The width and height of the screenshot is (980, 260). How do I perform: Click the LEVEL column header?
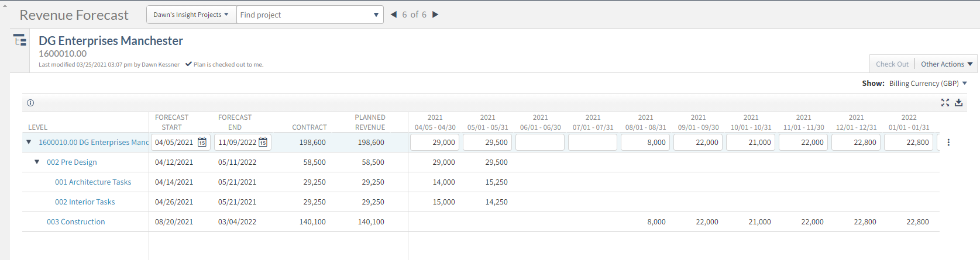[x=38, y=127]
